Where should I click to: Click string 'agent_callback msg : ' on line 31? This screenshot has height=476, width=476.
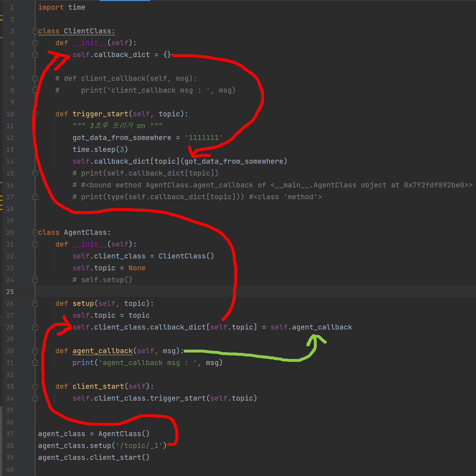[x=148, y=363]
